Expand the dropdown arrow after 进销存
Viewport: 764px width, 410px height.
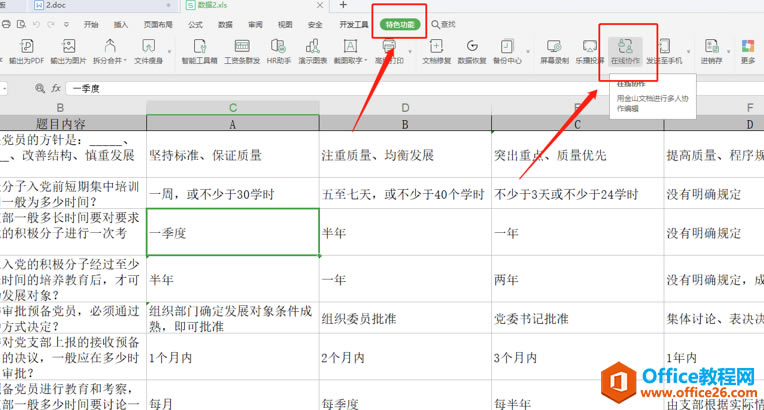729,51
